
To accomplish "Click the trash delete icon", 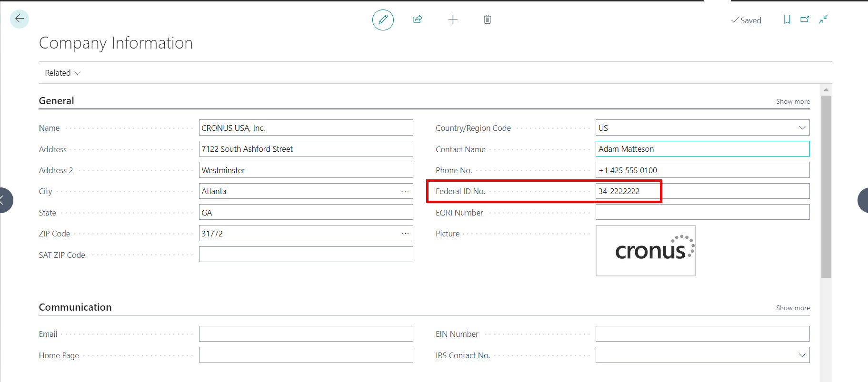I will 487,20.
